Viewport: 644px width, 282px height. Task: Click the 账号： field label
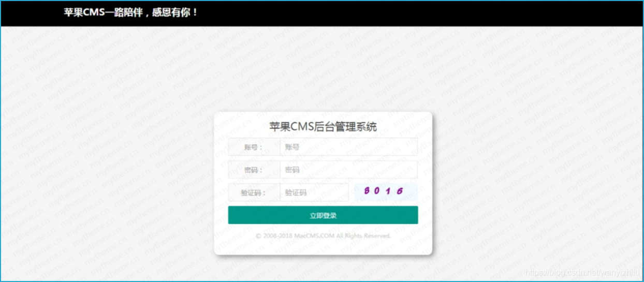pos(254,147)
